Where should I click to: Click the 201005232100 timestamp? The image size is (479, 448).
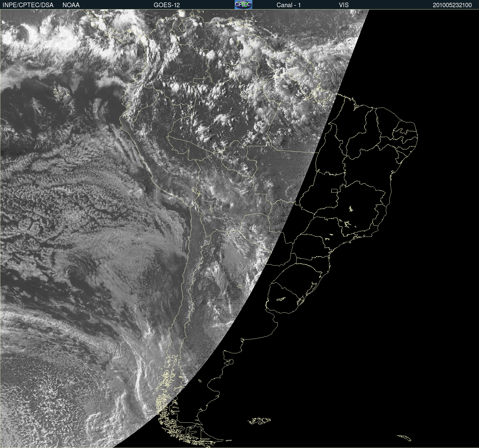(452, 5)
